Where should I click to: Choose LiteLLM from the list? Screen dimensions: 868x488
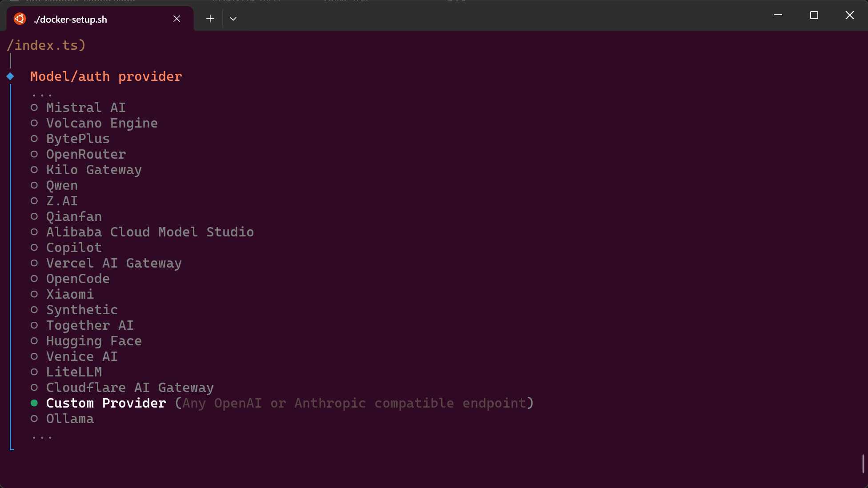pyautogui.click(x=66, y=372)
